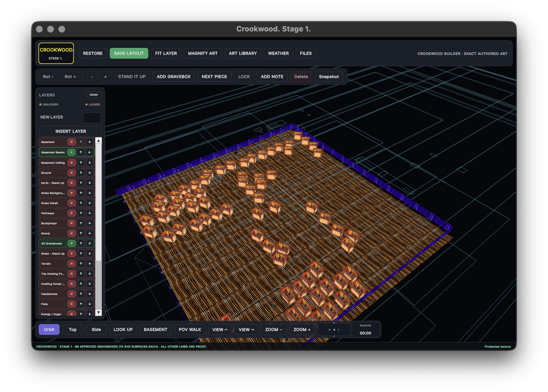
Task: Click NEXT PIECE button
Action: tap(214, 77)
